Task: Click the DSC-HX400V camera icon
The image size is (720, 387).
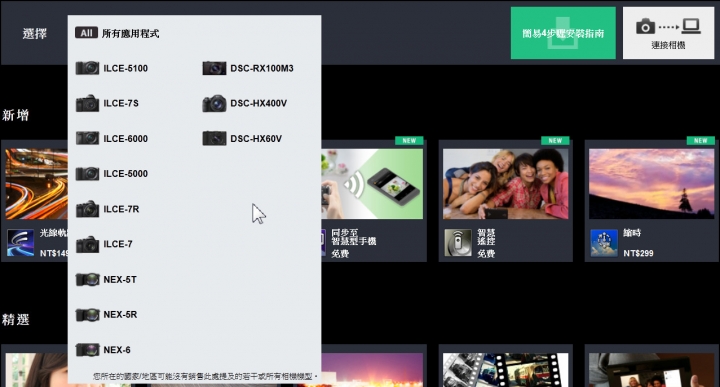Action: tap(214, 103)
